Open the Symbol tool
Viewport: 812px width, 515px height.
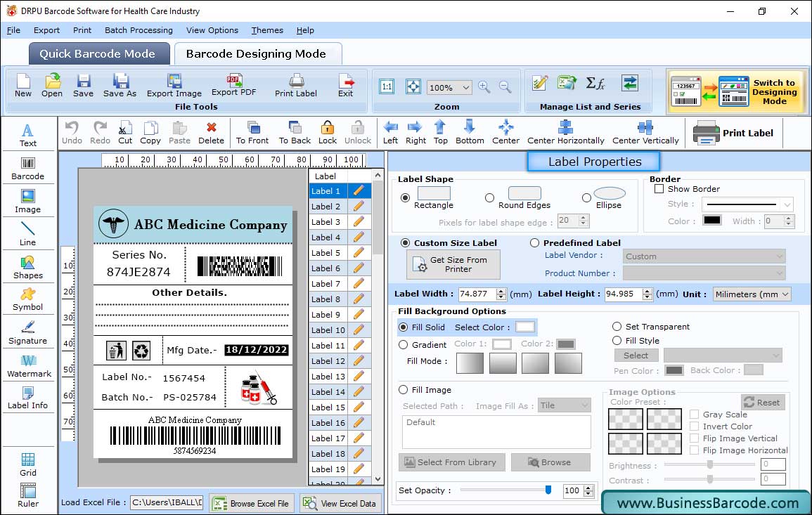point(28,300)
